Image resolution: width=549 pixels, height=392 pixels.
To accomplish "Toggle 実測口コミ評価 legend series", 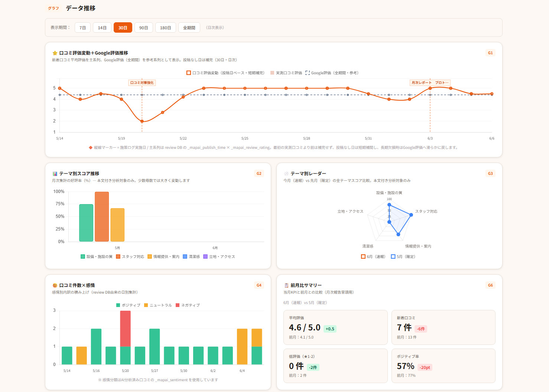I will (286, 73).
